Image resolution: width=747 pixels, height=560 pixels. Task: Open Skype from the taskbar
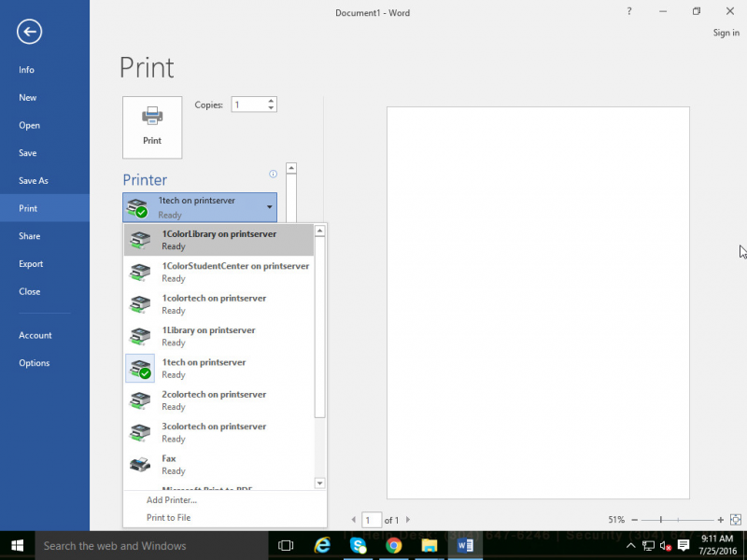tap(358, 546)
